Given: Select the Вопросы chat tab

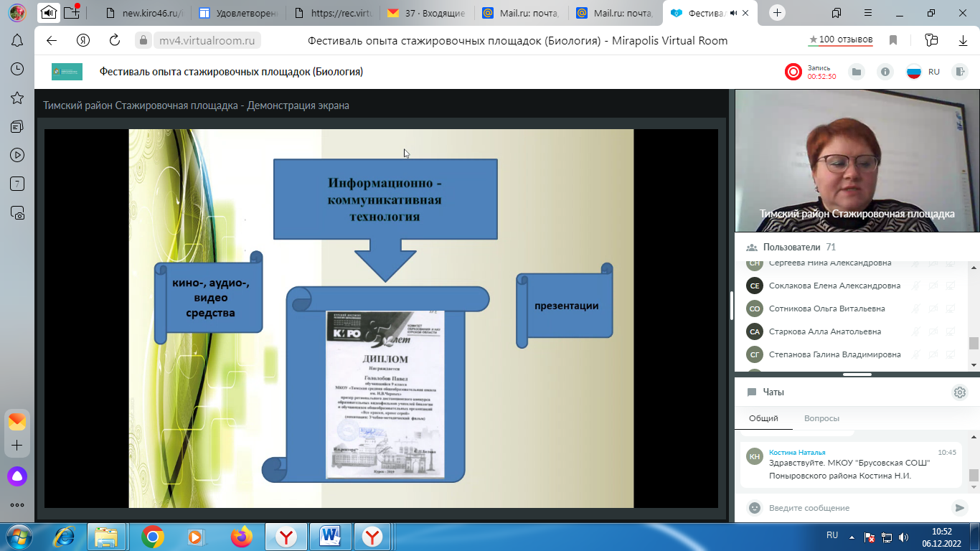Looking at the screenshot, I should [823, 418].
